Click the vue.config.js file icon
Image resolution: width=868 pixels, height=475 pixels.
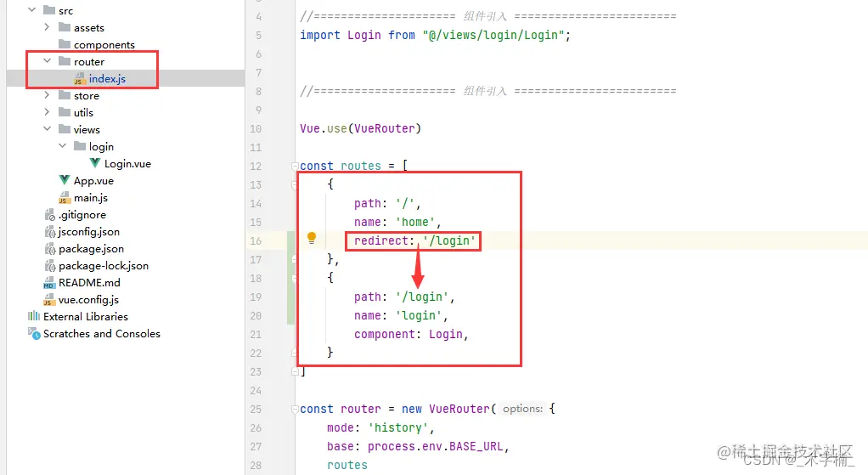tap(50, 299)
